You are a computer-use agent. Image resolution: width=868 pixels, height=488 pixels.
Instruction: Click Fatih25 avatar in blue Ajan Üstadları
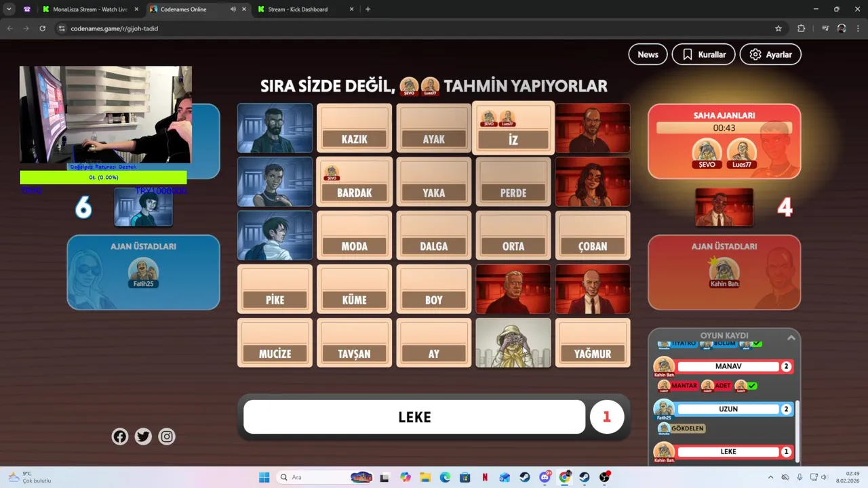pos(143,273)
